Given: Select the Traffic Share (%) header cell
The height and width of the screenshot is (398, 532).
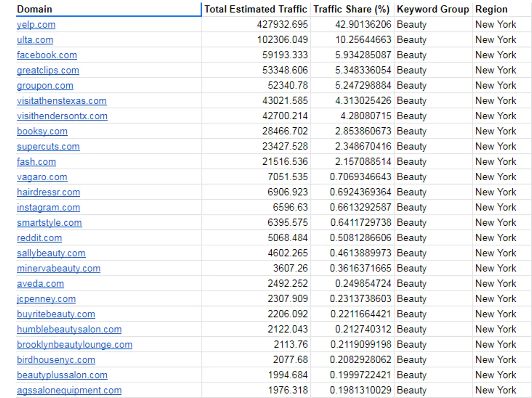Looking at the screenshot, I should [x=352, y=9].
